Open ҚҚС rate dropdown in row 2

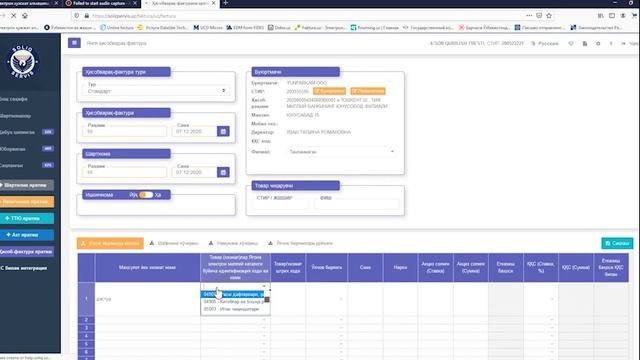pos(552,320)
